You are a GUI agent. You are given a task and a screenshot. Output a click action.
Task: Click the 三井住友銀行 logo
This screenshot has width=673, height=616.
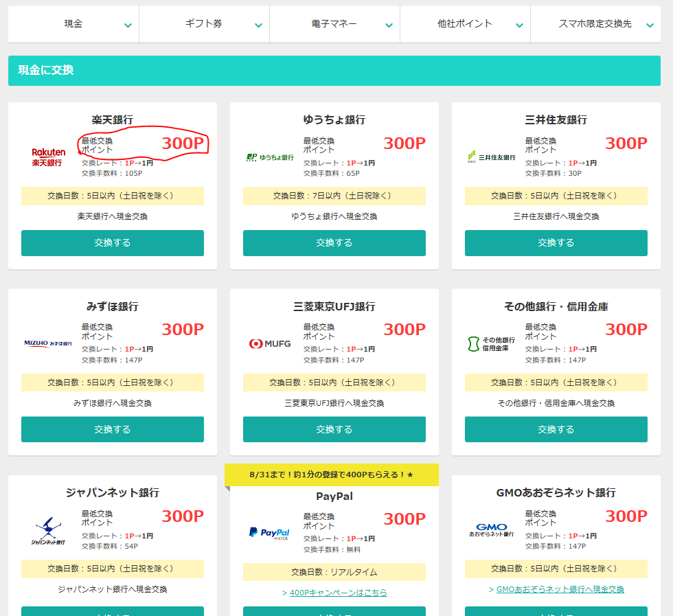pos(492,157)
